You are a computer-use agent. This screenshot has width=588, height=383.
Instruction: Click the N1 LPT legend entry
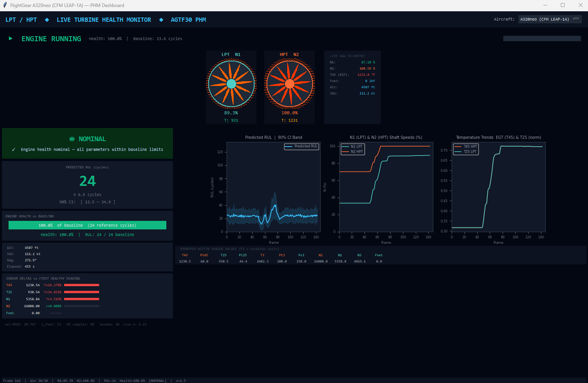352,147
